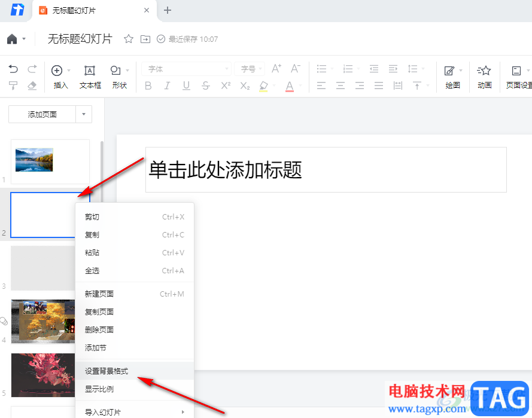532x418 pixels.
Task: Expand the home icon dropdown arrow
Action: (24, 39)
